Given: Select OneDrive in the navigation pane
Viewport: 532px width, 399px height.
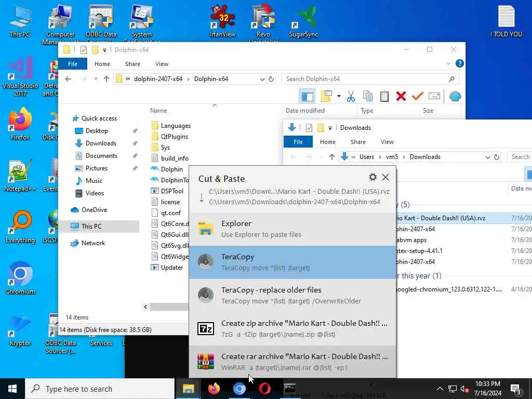Looking at the screenshot, I should pos(94,210).
